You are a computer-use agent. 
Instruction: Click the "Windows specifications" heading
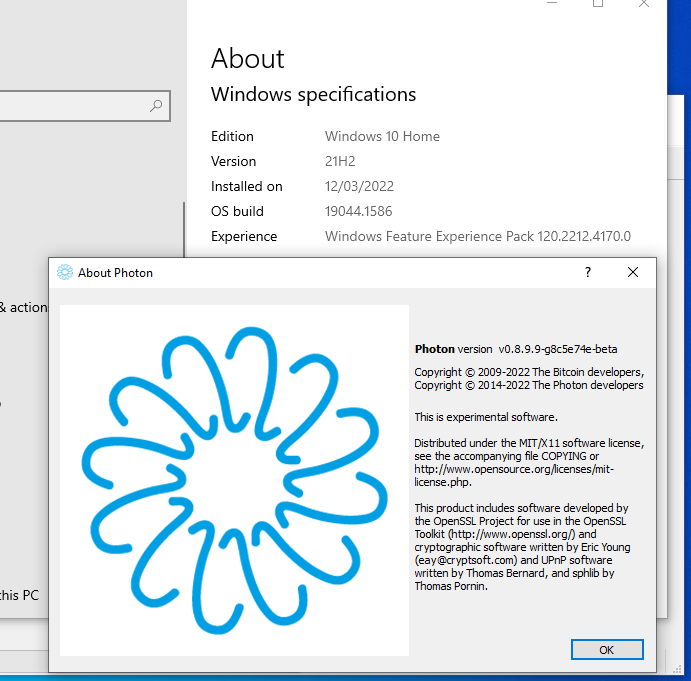click(313, 94)
